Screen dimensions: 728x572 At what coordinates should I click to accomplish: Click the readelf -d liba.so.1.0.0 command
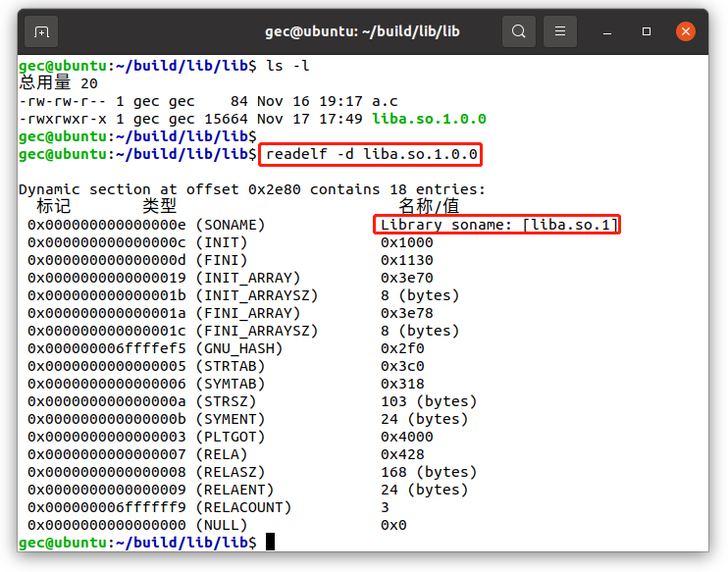click(x=371, y=154)
